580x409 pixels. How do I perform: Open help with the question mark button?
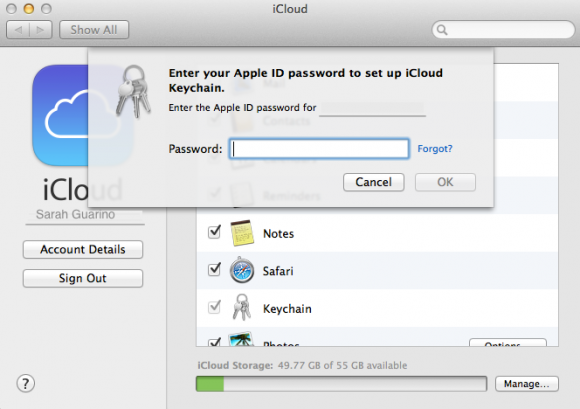tap(26, 383)
